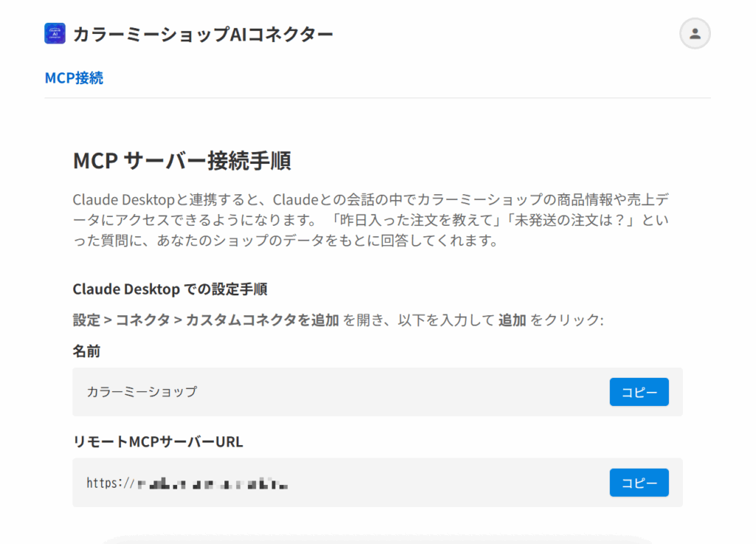Screen dimensions: 756x544
Task: Click the rounded panel at page bottom
Action: (x=377, y=540)
